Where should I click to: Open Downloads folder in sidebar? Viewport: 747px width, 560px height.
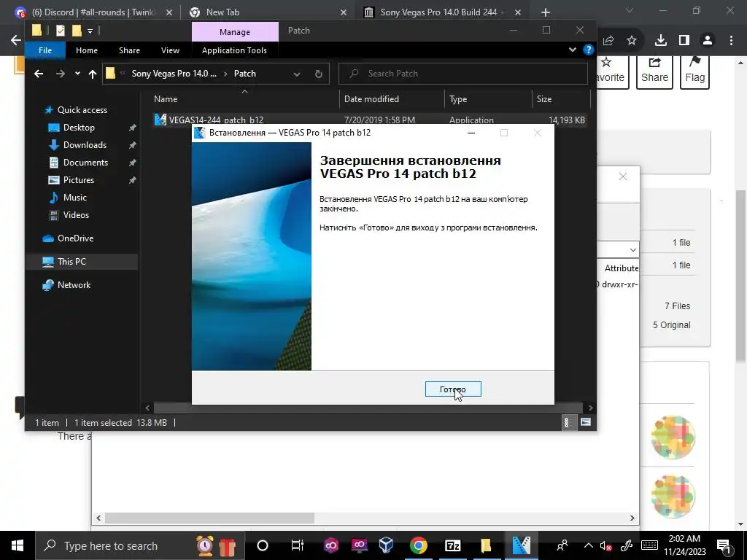tap(85, 145)
